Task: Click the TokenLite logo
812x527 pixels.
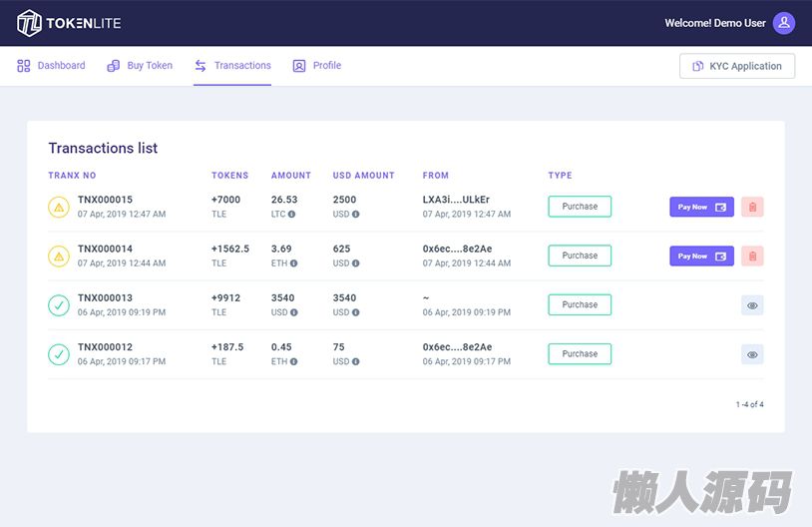Action: [x=68, y=23]
